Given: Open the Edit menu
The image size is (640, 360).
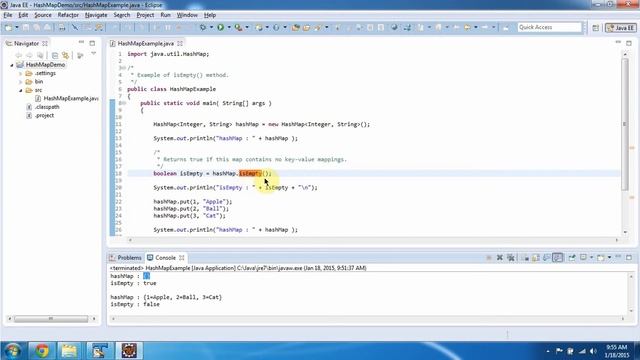Looking at the screenshot, I should tap(23, 15).
